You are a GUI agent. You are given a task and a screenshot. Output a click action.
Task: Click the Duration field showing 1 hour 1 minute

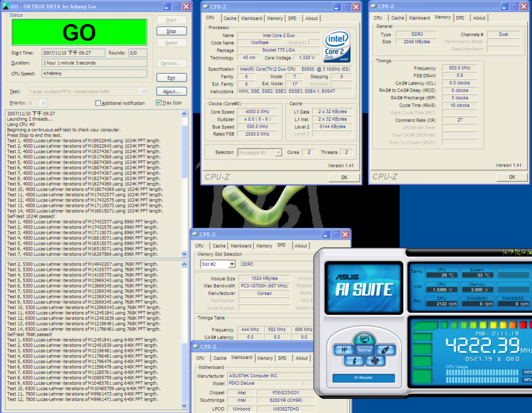click(94, 63)
